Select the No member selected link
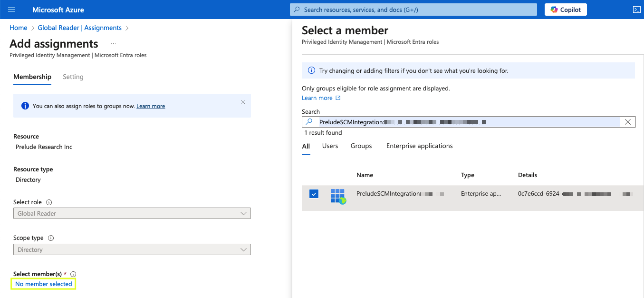 pos(43,283)
